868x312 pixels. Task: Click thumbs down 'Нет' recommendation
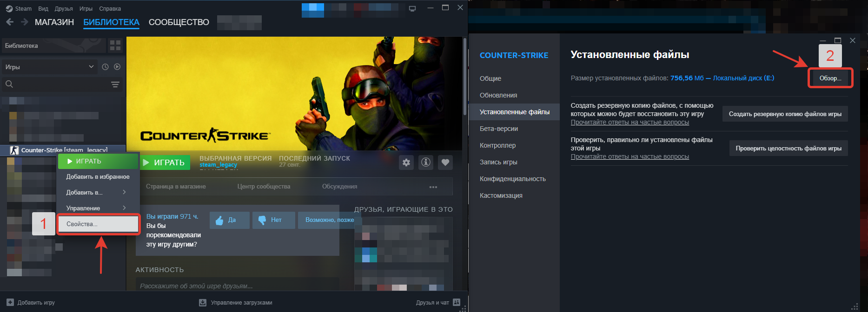point(273,220)
